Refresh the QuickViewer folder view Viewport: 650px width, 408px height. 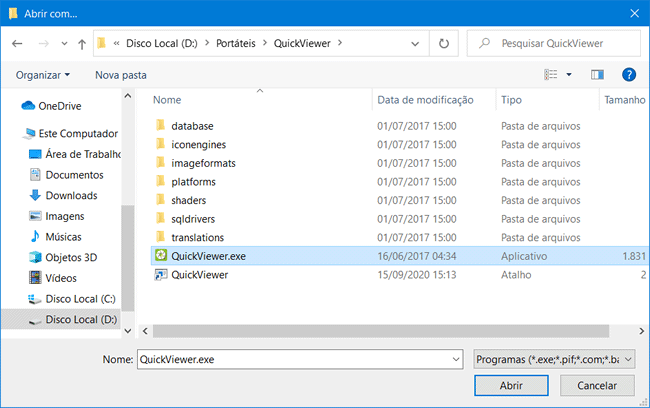444,44
